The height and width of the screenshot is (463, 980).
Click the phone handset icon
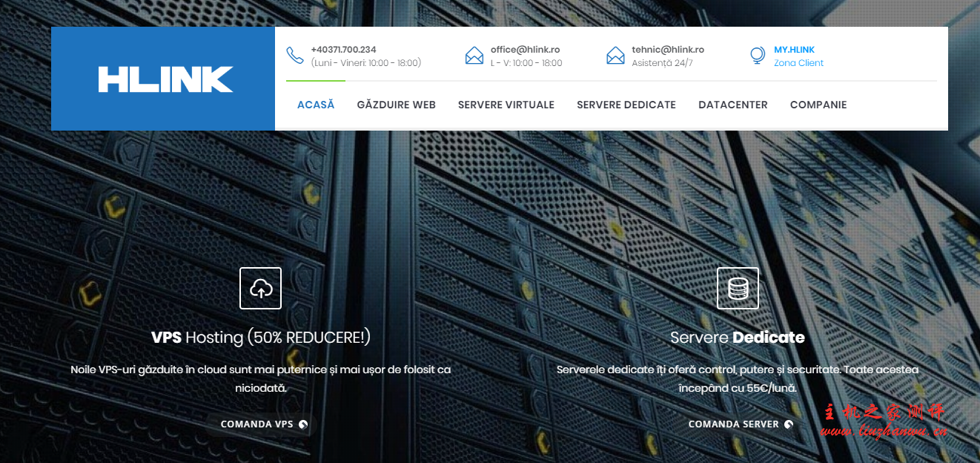click(x=295, y=56)
